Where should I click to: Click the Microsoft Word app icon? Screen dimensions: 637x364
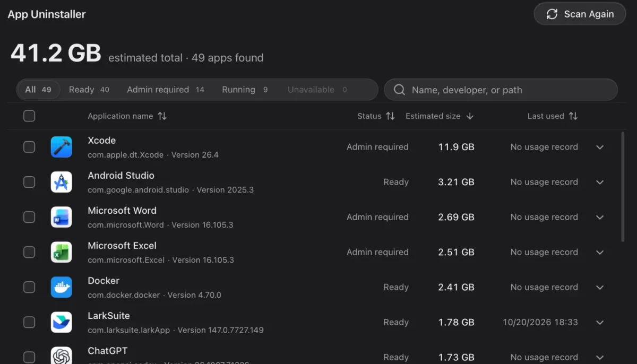coord(62,217)
